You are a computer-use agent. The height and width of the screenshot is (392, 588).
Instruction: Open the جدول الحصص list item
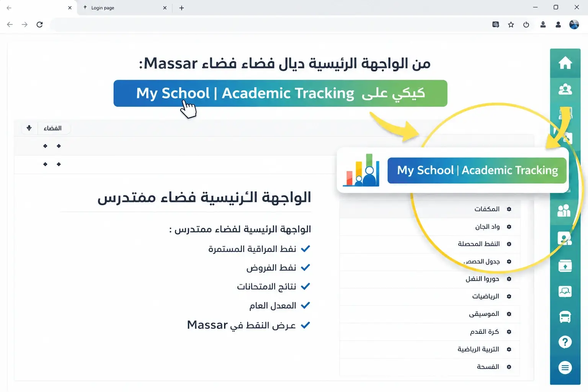tap(430, 261)
